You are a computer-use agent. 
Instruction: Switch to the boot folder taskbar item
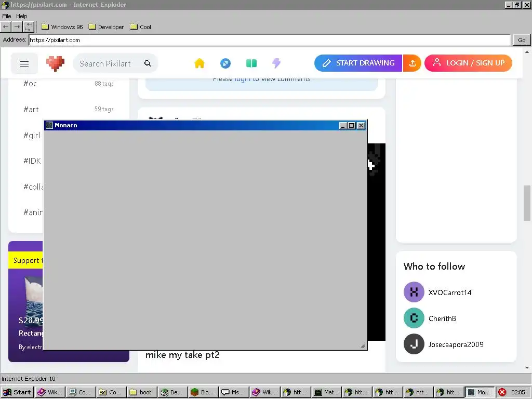(x=142, y=392)
